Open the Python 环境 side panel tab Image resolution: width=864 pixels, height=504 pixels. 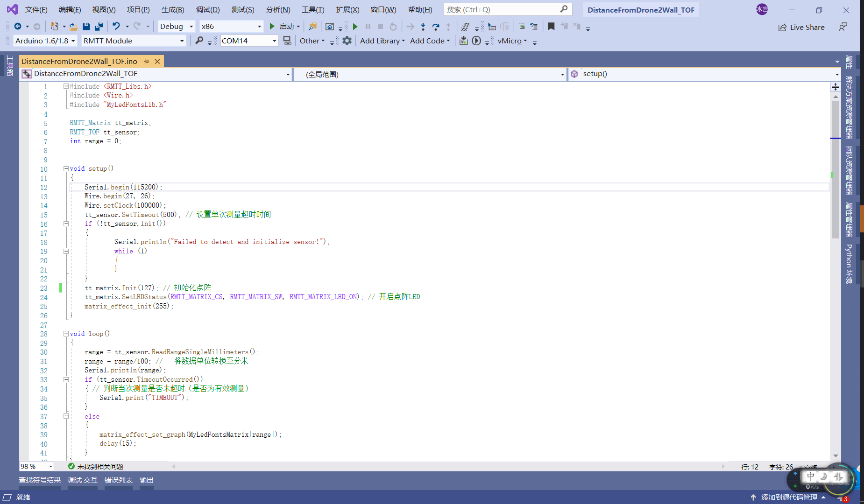point(849,264)
